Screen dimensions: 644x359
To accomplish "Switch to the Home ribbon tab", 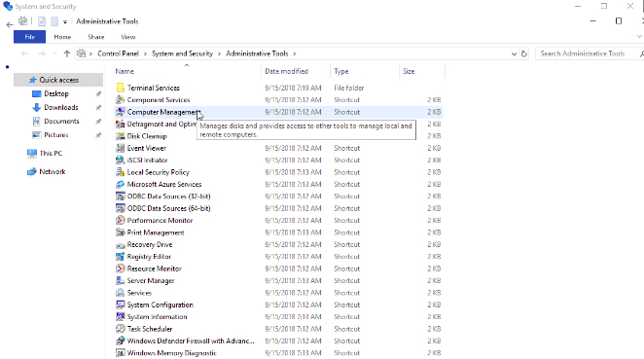I will click(62, 37).
